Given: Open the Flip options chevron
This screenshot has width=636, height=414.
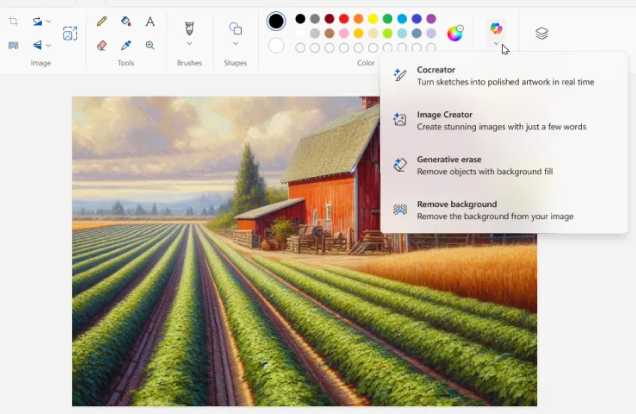Looking at the screenshot, I should [49, 45].
